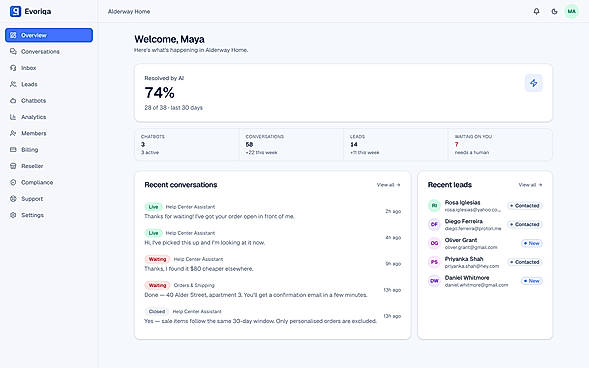
Task: Click Waiting badge on Orders & Shipping row
Action: [x=157, y=285]
